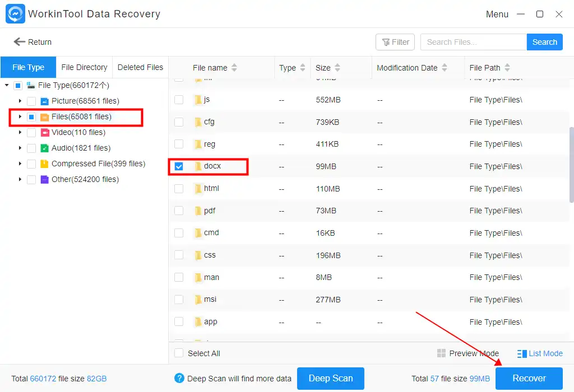Click the Preview Mode grid icon

click(x=442, y=353)
